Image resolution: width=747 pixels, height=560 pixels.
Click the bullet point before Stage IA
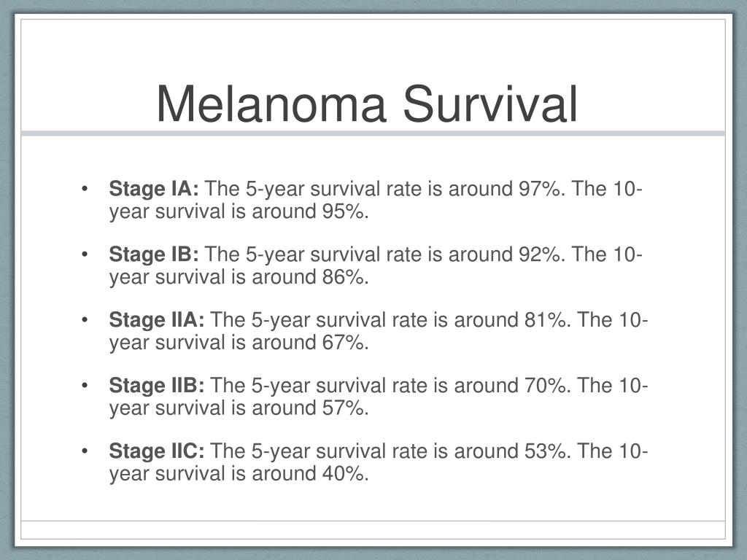click(x=85, y=189)
